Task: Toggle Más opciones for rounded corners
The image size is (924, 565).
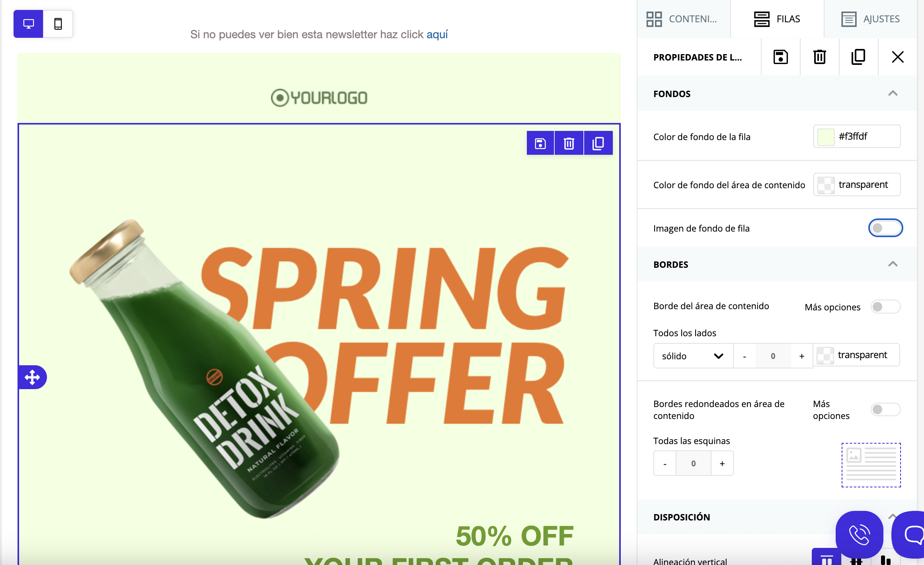Action: point(885,409)
